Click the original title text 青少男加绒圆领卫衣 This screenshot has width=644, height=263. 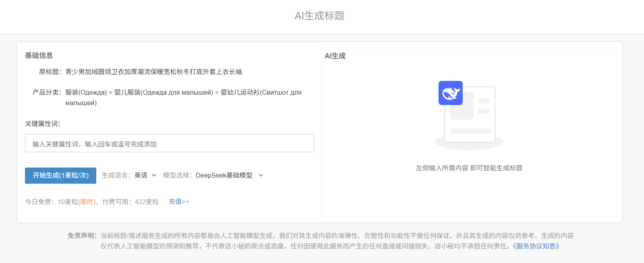pos(153,72)
